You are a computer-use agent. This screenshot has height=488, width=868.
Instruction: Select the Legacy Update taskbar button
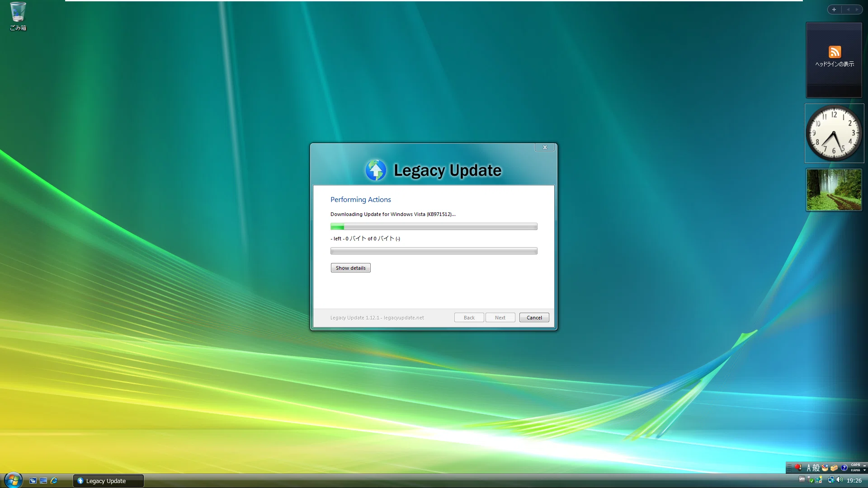coord(108,481)
